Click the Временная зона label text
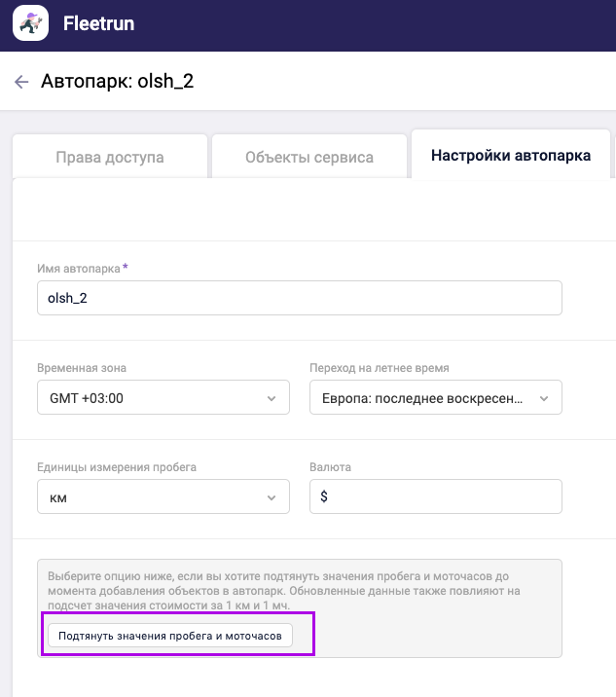 82,368
